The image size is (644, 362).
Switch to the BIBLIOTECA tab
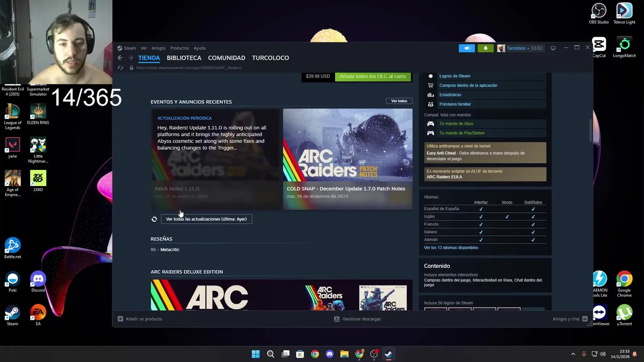(x=184, y=58)
